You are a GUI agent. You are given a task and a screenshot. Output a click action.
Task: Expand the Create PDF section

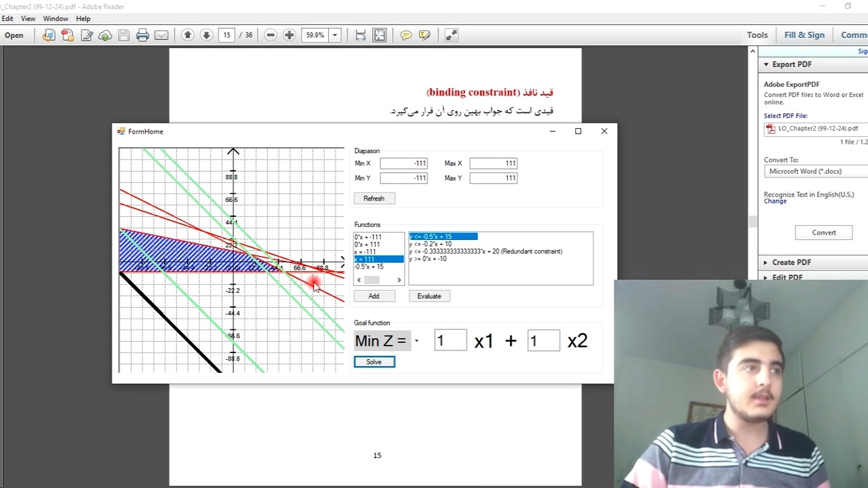(791, 262)
